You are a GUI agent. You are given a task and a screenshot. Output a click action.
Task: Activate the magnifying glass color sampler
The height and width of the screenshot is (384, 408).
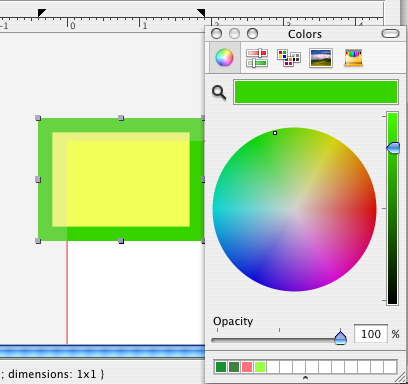219,92
